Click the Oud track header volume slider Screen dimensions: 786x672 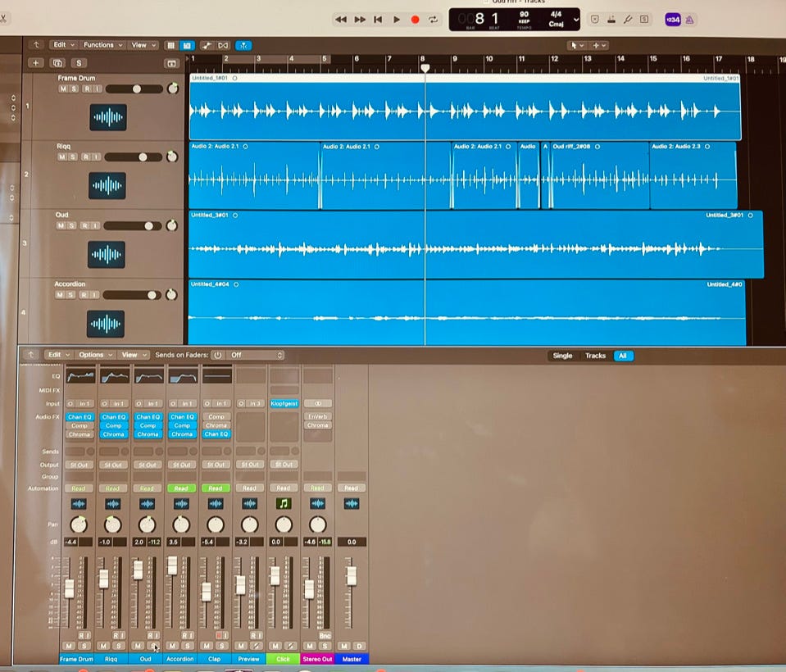(133, 226)
